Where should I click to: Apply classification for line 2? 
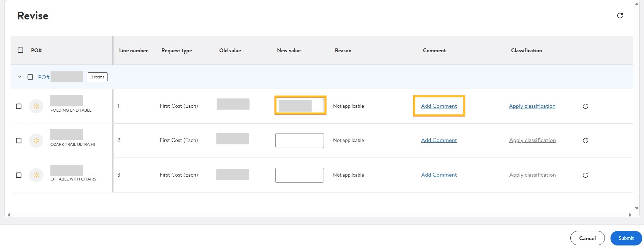click(x=532, y=140)
